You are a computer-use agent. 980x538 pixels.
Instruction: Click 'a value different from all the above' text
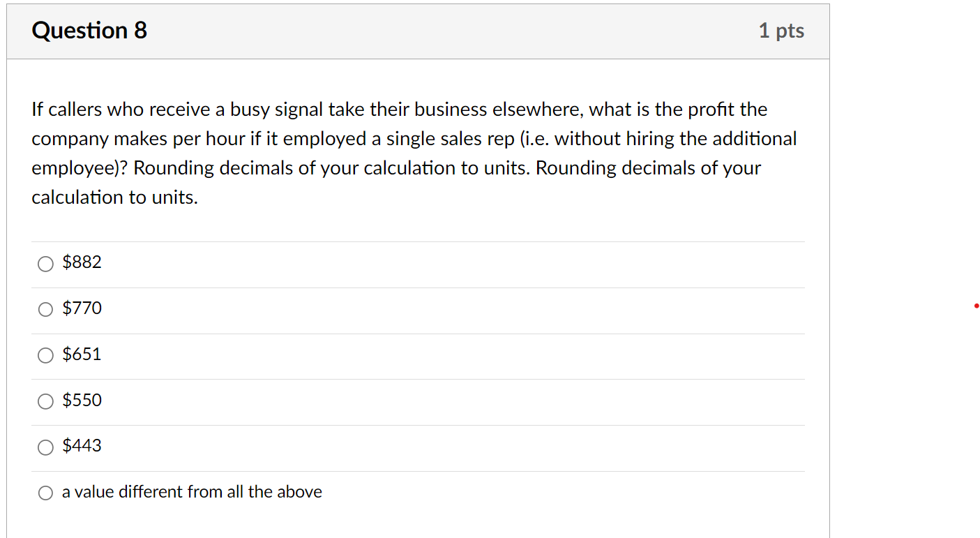point(192,492)
